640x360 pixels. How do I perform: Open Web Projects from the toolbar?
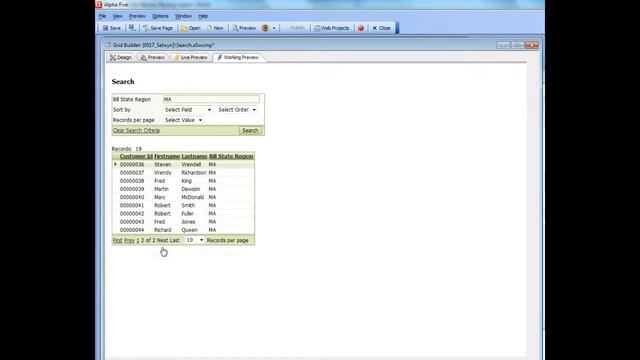[331, 28]
